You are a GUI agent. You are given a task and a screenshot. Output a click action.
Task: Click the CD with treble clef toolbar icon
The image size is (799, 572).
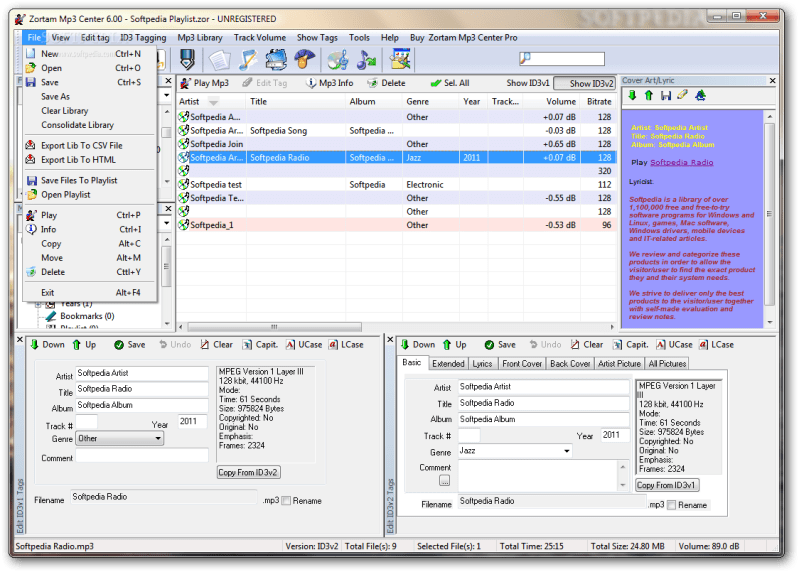338,60
